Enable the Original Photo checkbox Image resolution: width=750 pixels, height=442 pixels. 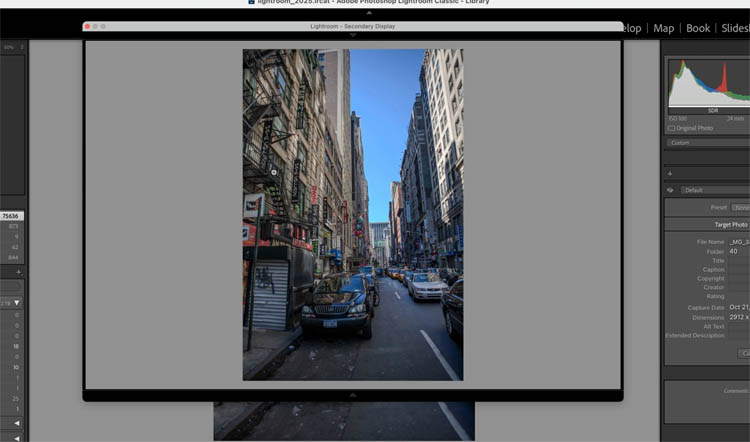[x=671, y=128]
